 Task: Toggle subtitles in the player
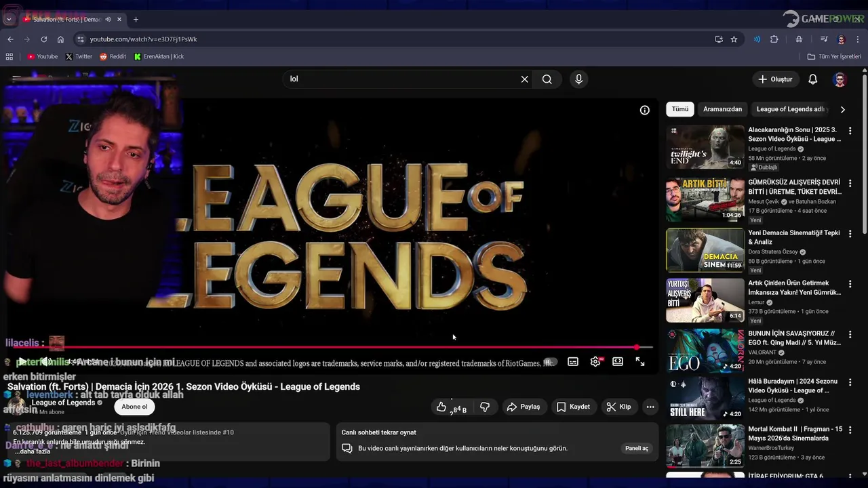(x=573, y=362)
